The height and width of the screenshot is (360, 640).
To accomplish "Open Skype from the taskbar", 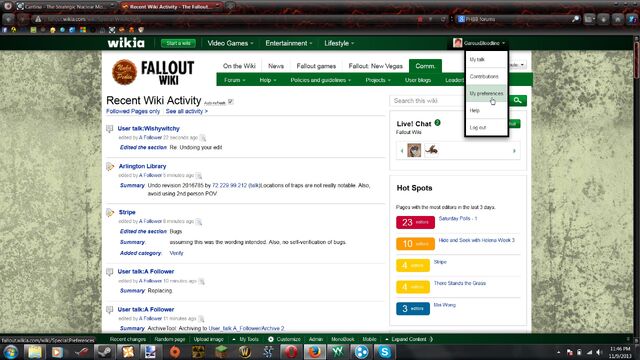I will coord(384,352).
